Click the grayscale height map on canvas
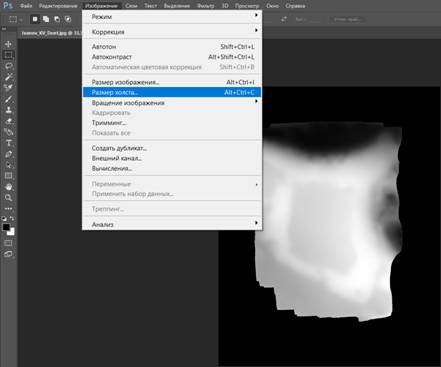The height and width of the screenshot is (367, 441). pos(328,222)
